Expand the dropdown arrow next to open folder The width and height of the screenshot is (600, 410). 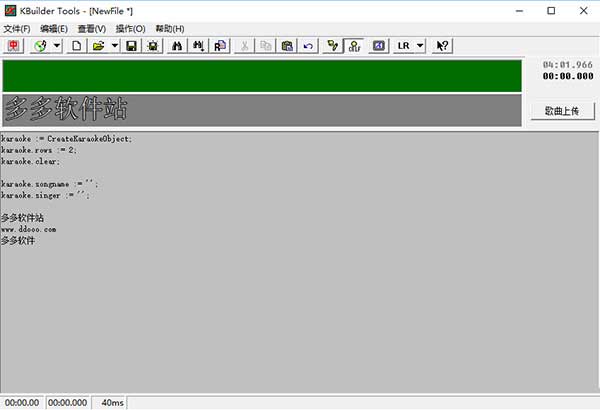point(115,46)
